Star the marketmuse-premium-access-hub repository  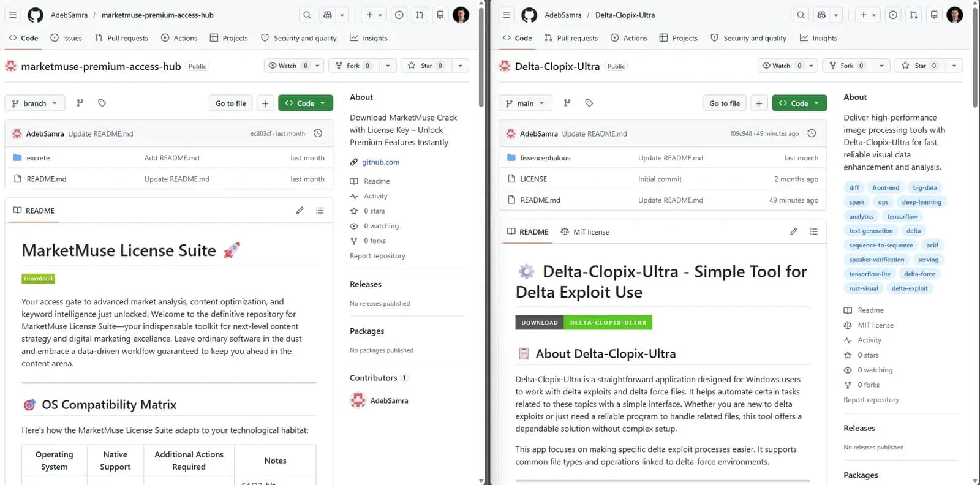point(426,66)
